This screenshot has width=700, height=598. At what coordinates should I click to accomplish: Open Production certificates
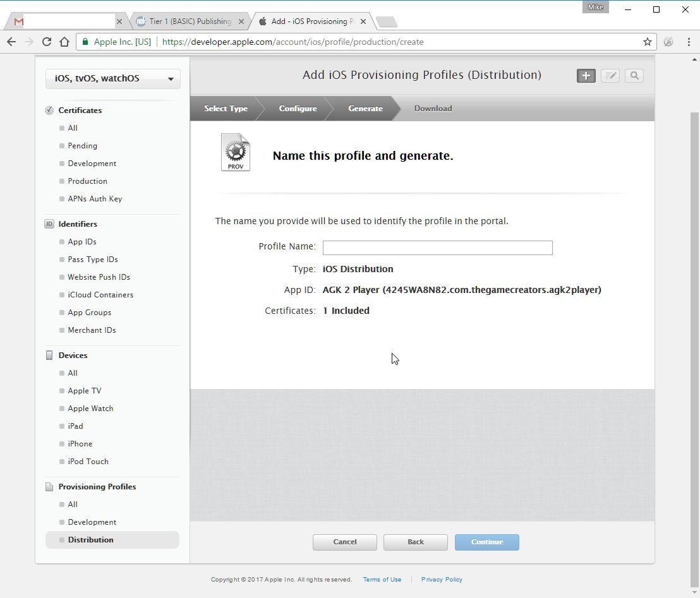click(87, 181)
